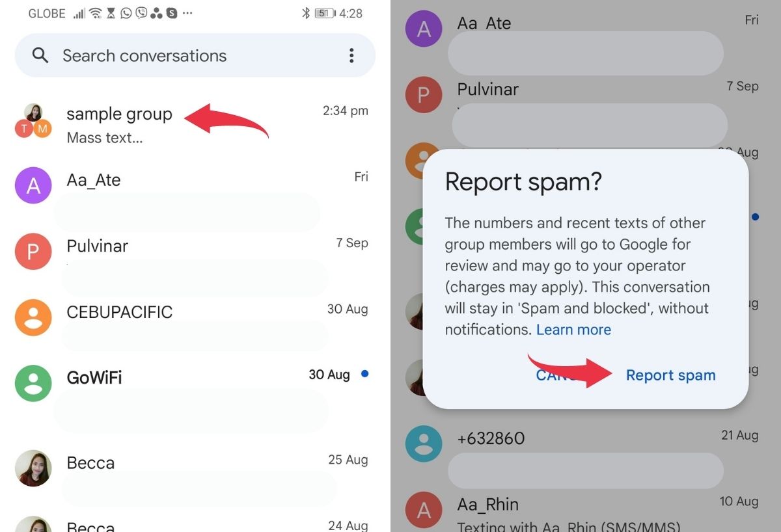Screen dimensions: 781x532
Task: Tap Becca's profile photo dated 25 Aug
Action: pos(33,468)
